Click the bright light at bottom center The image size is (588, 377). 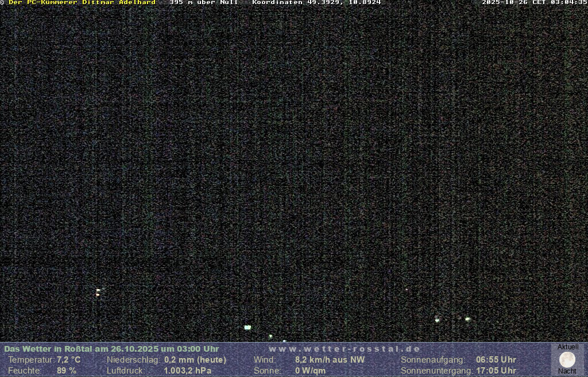[x=247, y=327]
